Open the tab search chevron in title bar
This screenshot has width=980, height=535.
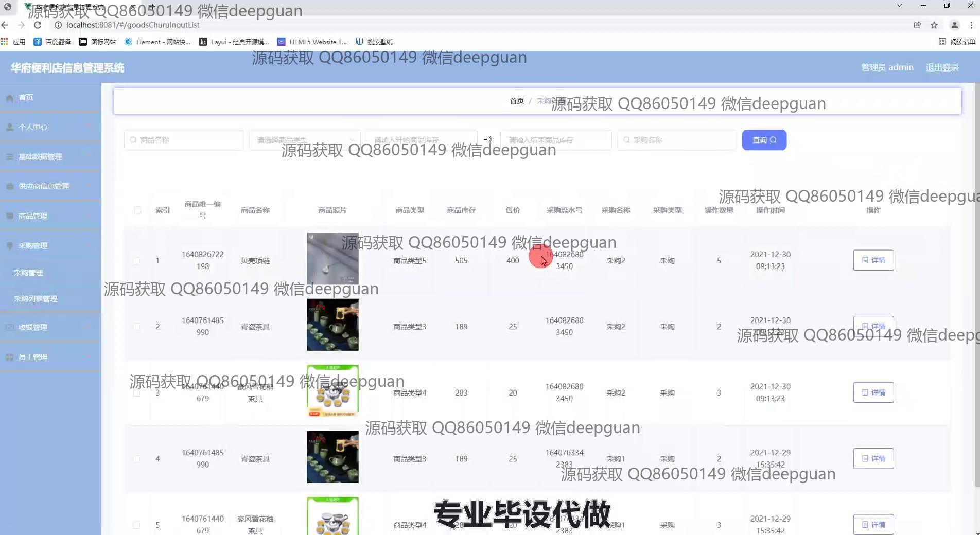(899, 5)
